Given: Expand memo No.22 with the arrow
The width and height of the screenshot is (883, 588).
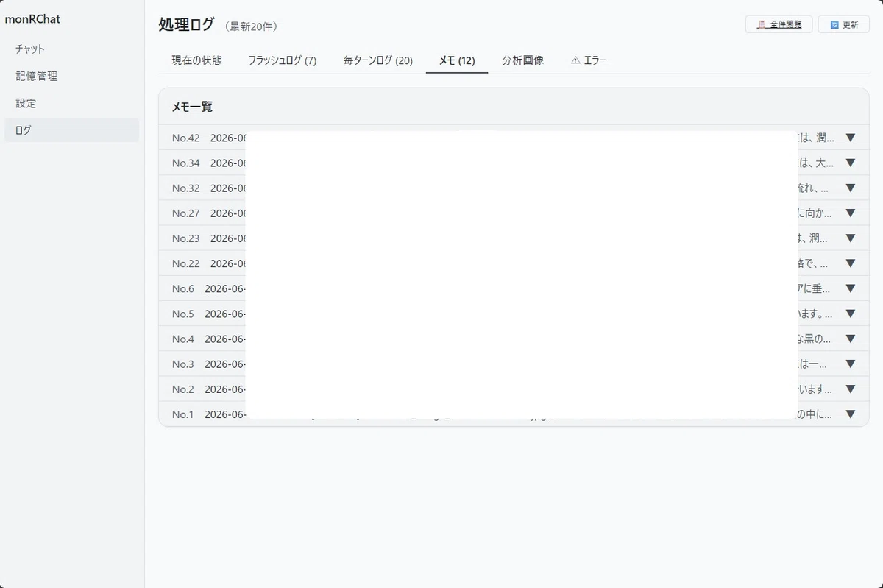Looking at the screenshot, I should tap(851, 263).
